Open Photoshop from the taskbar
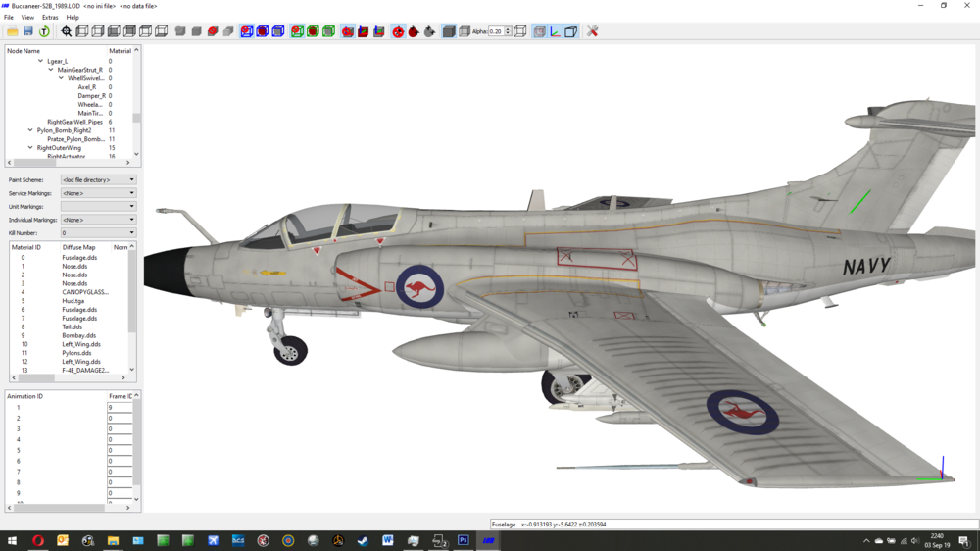Image resolution: width=980 pixels, height=551 pixels. point(464,540)
